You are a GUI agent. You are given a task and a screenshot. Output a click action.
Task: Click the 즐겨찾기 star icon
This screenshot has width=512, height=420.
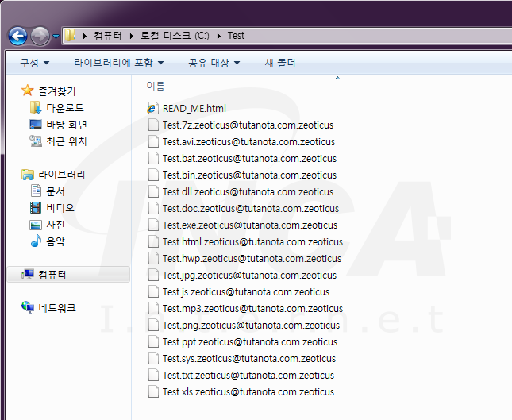pyautogui.click(x=28, y=91)
